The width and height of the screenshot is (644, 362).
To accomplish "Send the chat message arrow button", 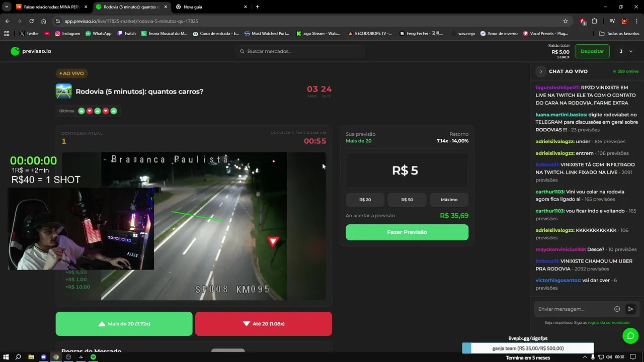I will 630,309.
